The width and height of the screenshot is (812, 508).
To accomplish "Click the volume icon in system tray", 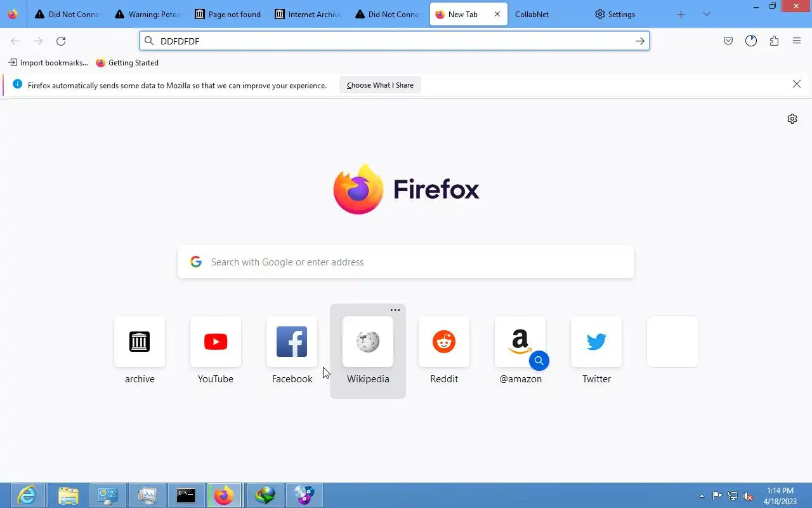I will (749, 496).
